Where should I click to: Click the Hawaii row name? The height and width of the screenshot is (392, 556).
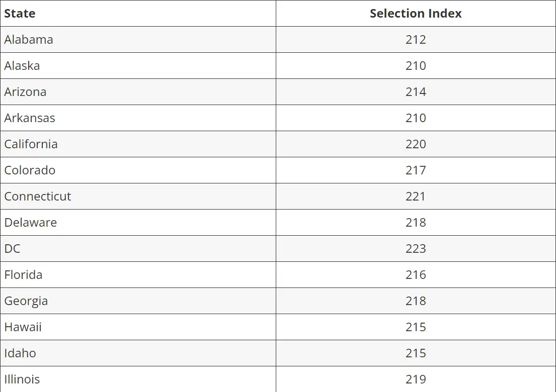click(23, 327)
